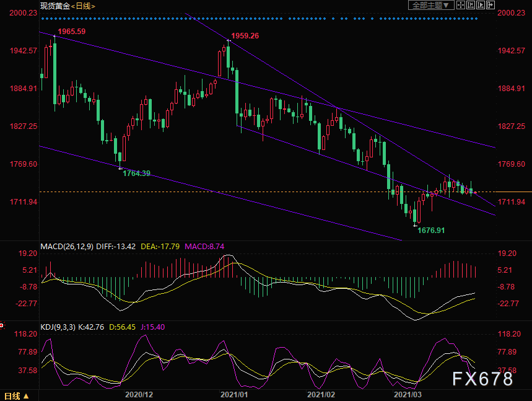Click the -22.77 MACD right axis label
The width and height of the screenshot is (532, 401).
pyautogui.click(x=508, y=304)
